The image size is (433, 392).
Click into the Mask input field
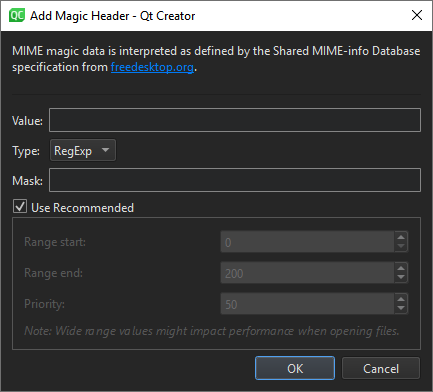point(235,180)
